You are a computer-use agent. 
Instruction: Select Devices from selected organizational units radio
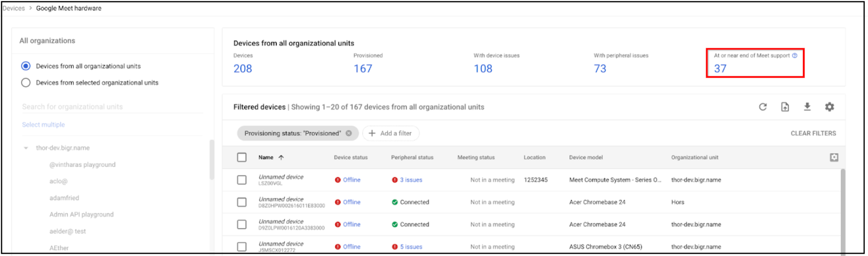(x=25, y=83)
